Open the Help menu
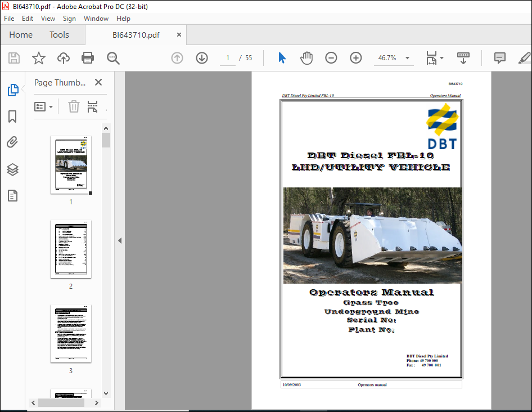 [123, 19]
